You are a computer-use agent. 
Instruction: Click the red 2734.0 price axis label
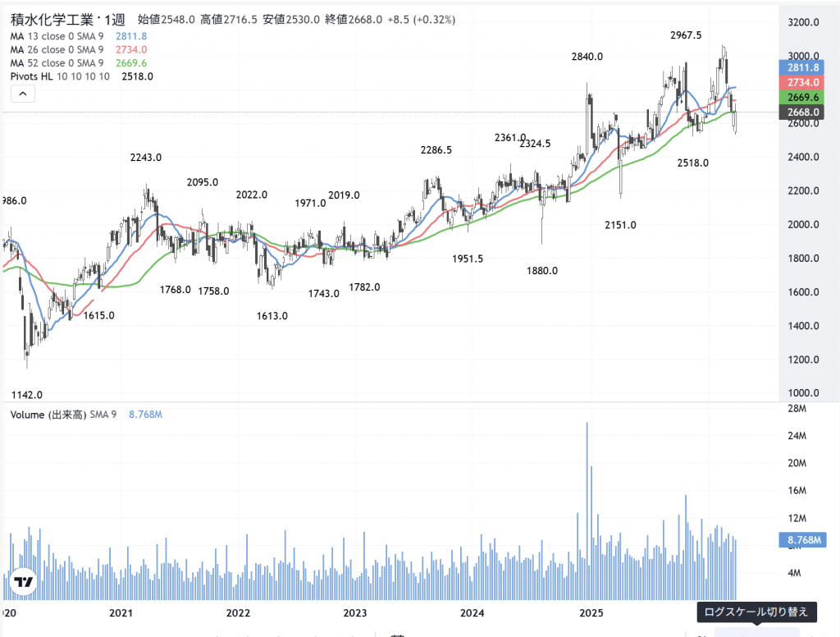(x=800, y=83)
